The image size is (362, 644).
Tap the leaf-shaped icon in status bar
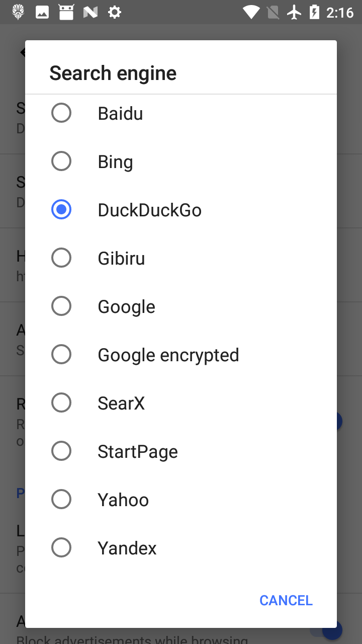[x=18, y=12]
